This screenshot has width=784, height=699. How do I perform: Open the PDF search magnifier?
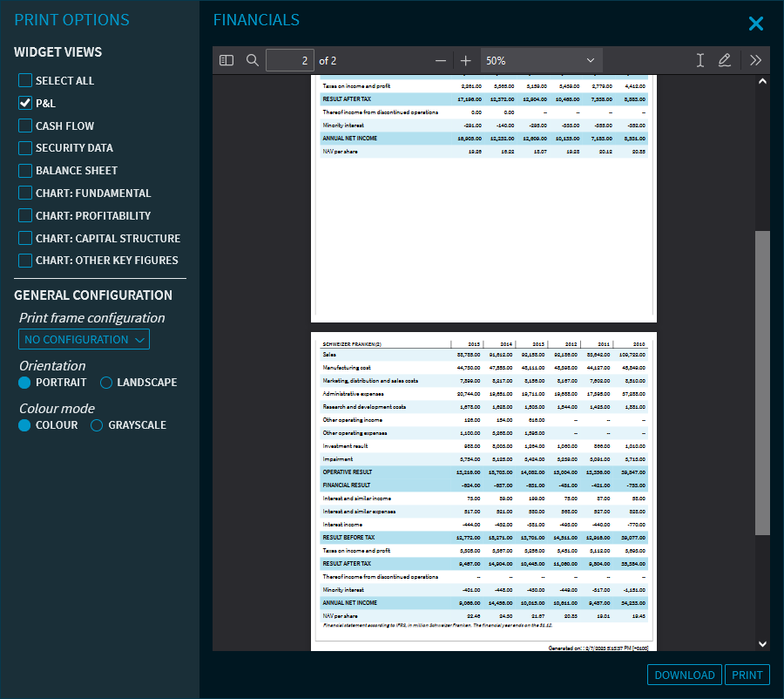coord(253,61)
